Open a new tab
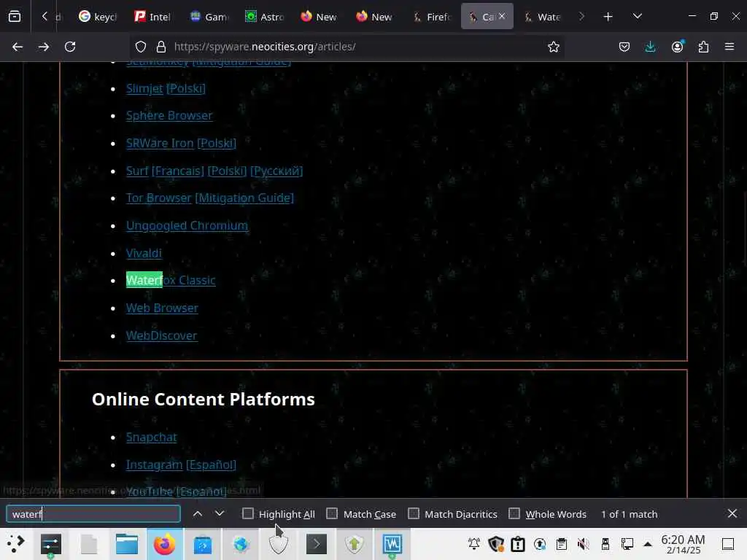 tap(608, 17)
